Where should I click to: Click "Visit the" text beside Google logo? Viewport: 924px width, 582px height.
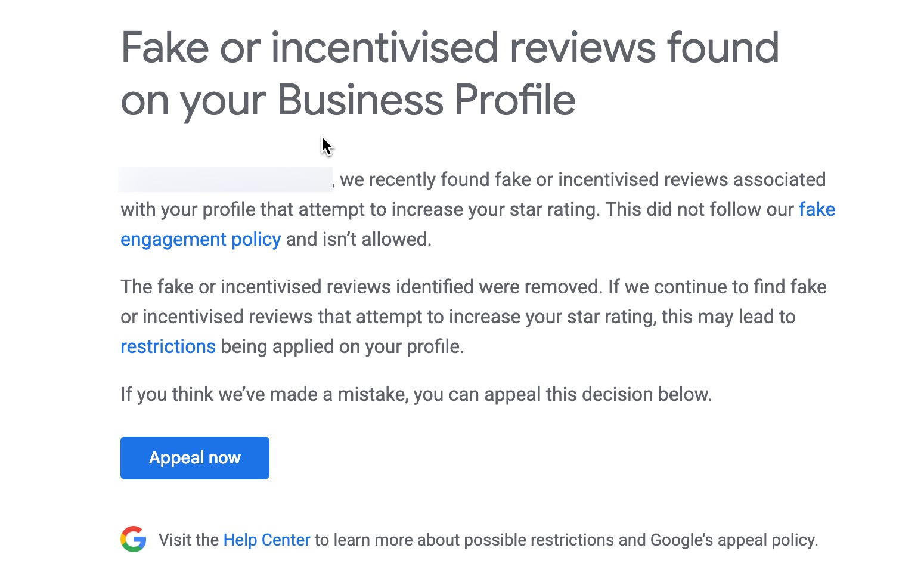click(187, 540)
